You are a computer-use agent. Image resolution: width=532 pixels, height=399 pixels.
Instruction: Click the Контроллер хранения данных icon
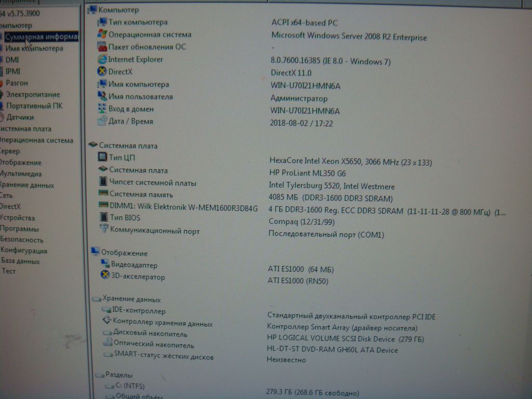click(x=107, y=320)
